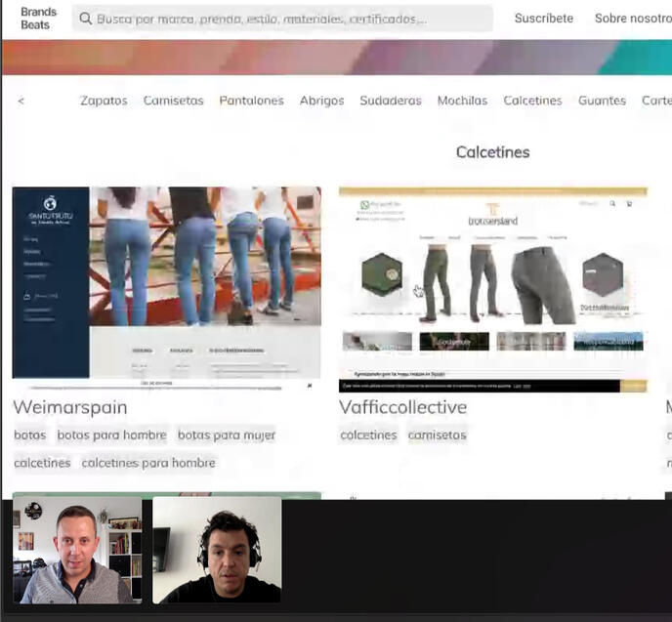
Task: Focus the brand search input field
Action: pos(282,19)
